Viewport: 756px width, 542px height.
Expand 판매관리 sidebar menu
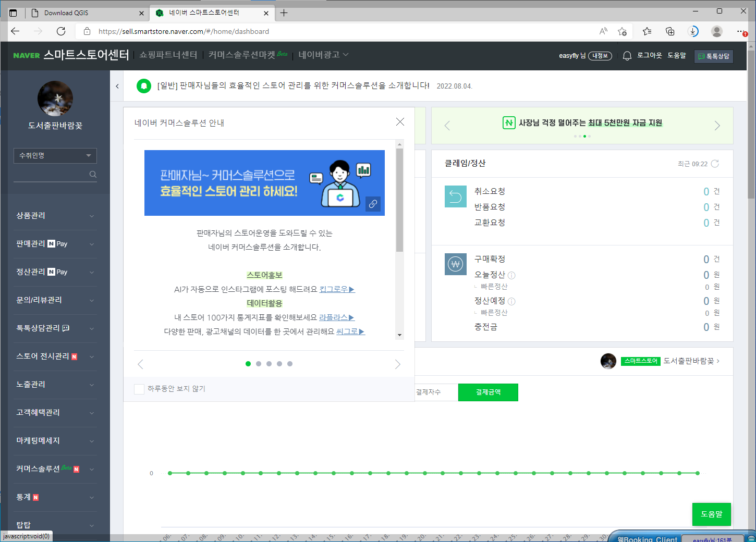tap(55, 244)
